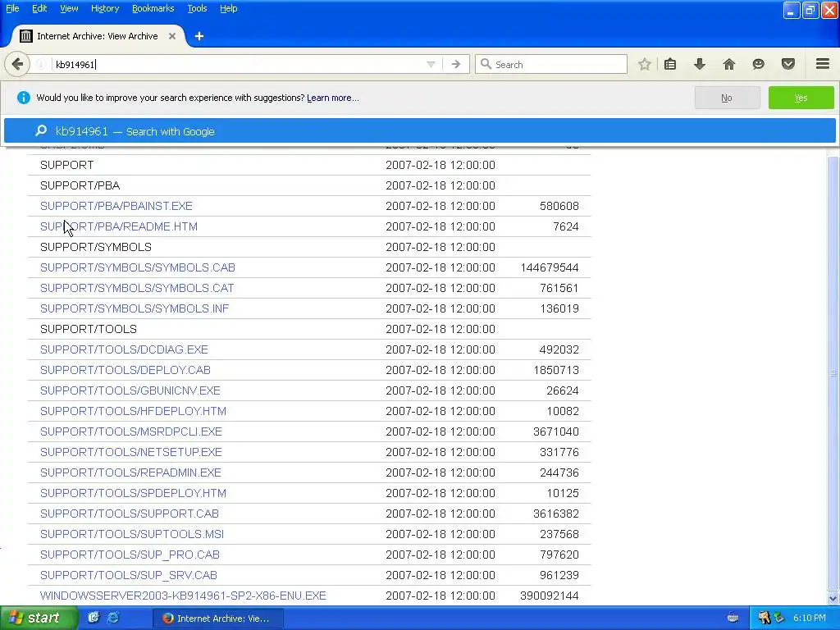This screenshot has width=840, height=630.
Task: Click the info icon in the suggestions bar
Action: point(24,98)
